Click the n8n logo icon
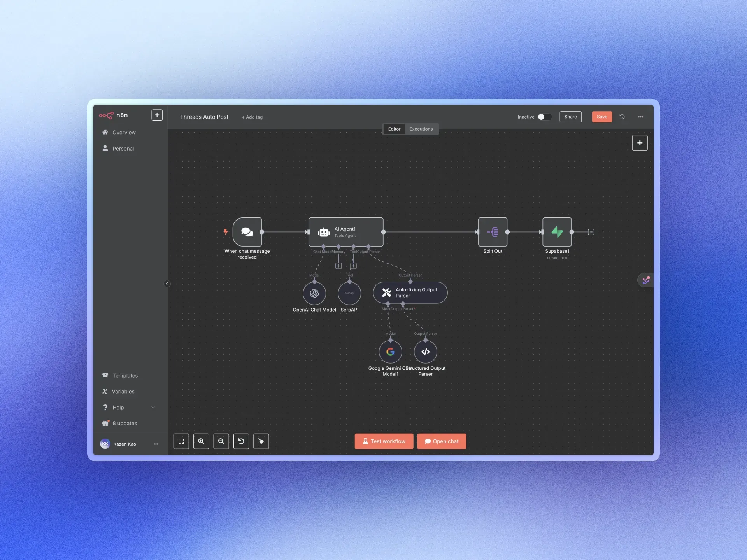747x560 pixels. pyautogui.click(x=106, y=115)
